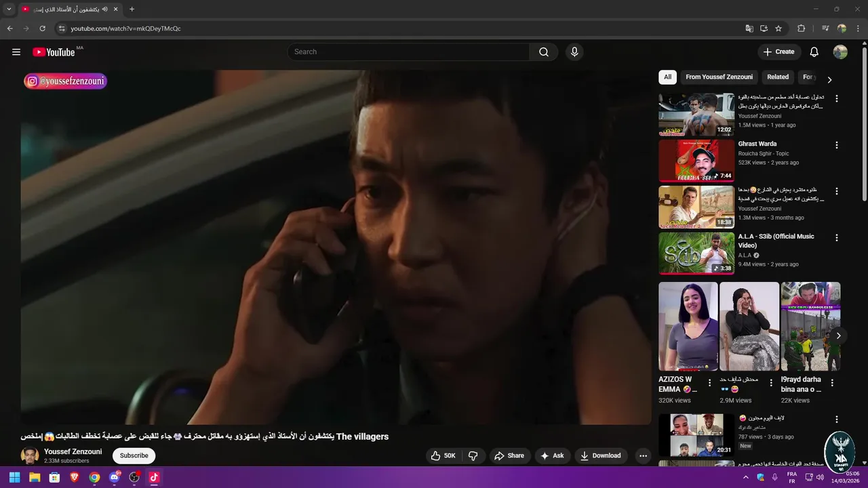Open options for the Ghrast Warda video
The width and height of the screenshot is (868, 488).
(x=836, y=145)
